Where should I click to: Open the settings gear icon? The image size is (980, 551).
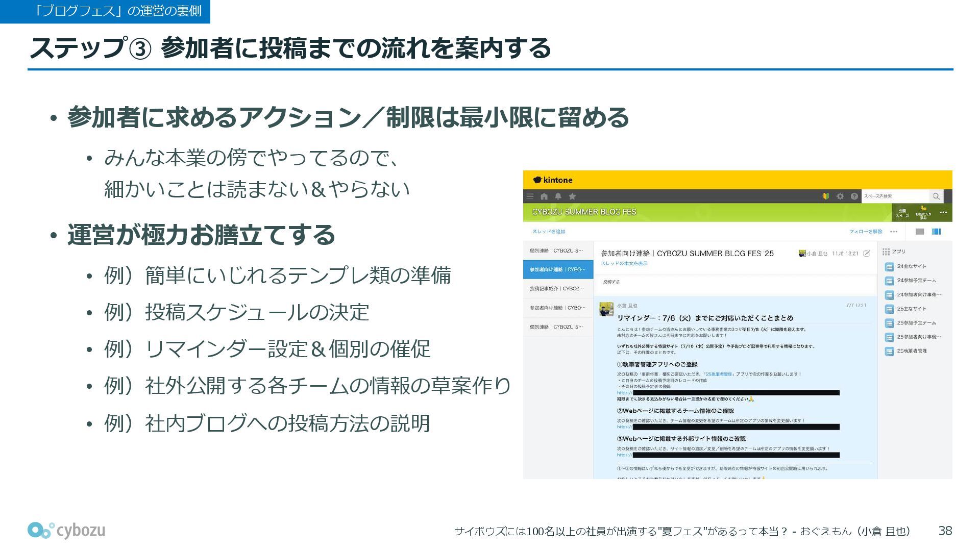(840, 196)
